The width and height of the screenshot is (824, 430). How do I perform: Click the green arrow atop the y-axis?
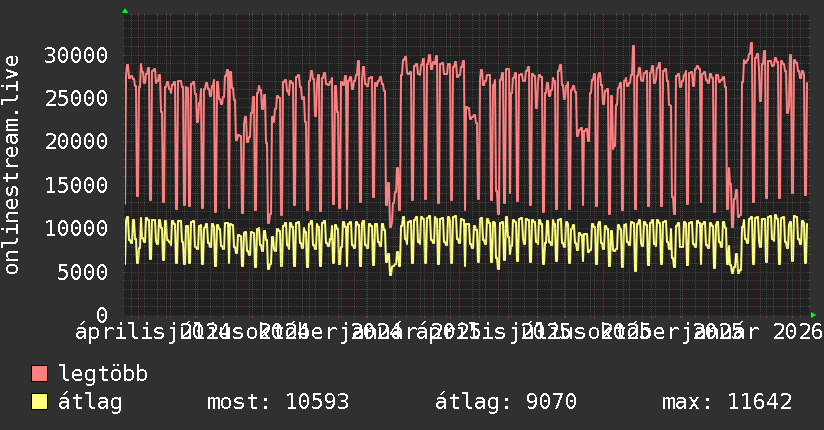point(124,11)
